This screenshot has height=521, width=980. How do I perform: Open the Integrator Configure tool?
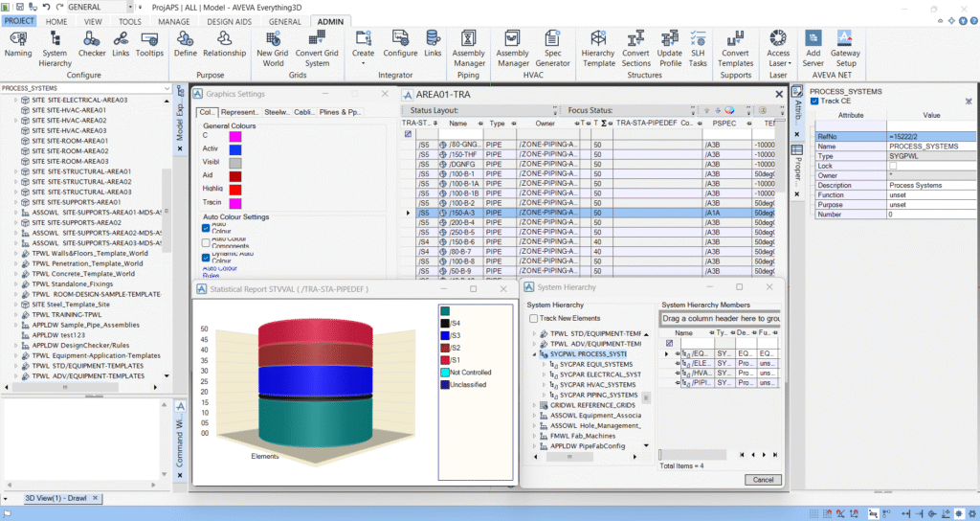pyautogui.click(x=400, y=44)
